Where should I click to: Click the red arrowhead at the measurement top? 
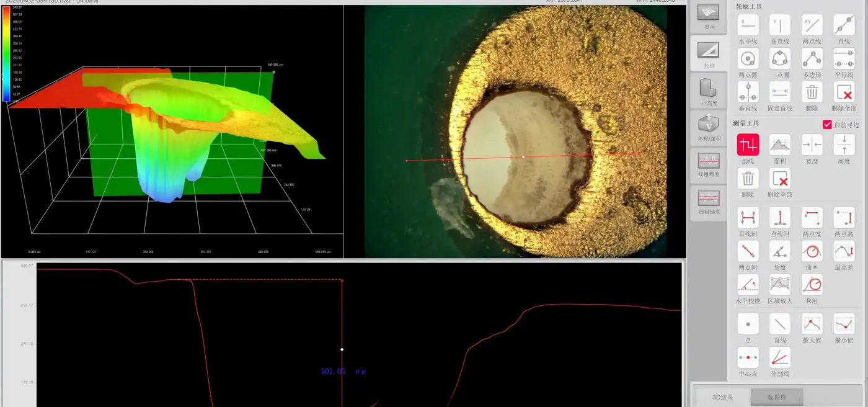coord(342,282)
